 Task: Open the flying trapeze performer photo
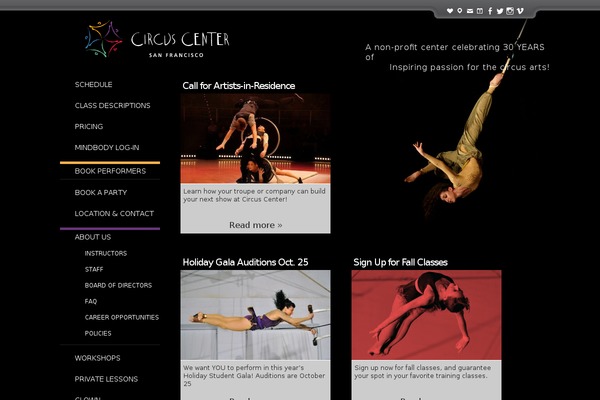click(x=255, y=315)
